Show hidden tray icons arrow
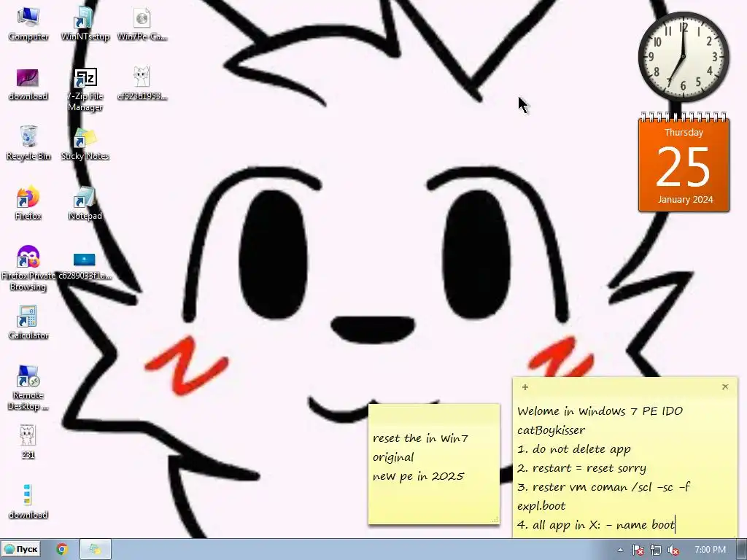This screenshot has height=560, width=747. click(620, 550)
